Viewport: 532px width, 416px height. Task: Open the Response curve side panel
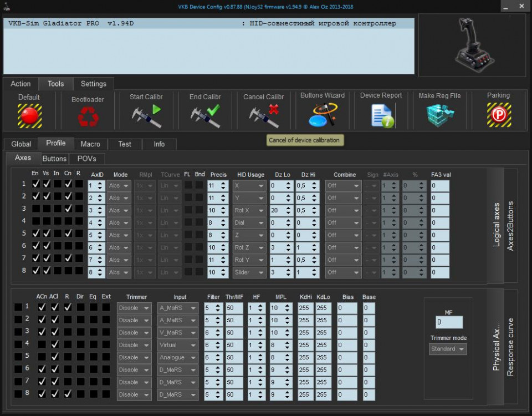[510, 347]
